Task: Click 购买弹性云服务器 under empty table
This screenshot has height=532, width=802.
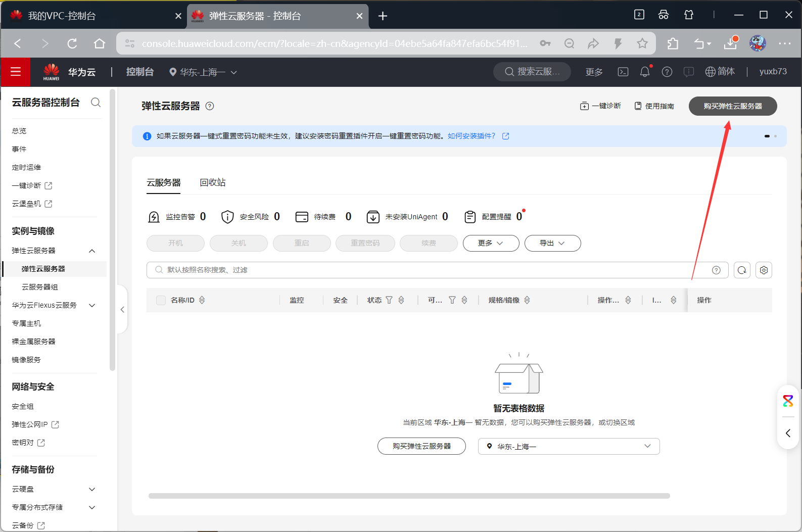Action: pyautogui.click(x=421, y=446)
